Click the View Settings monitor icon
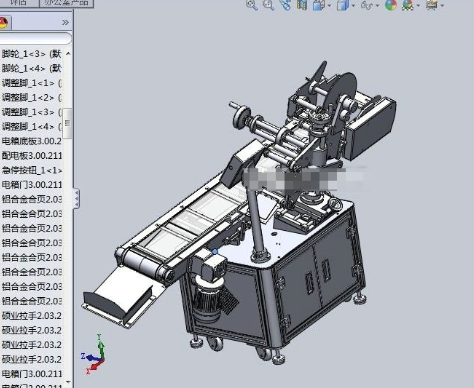This screenshot has height=388, width=474. tap(432, 5)
